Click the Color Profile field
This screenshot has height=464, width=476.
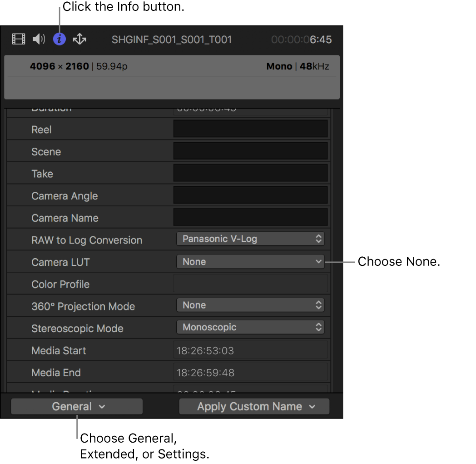pos(250,284)
